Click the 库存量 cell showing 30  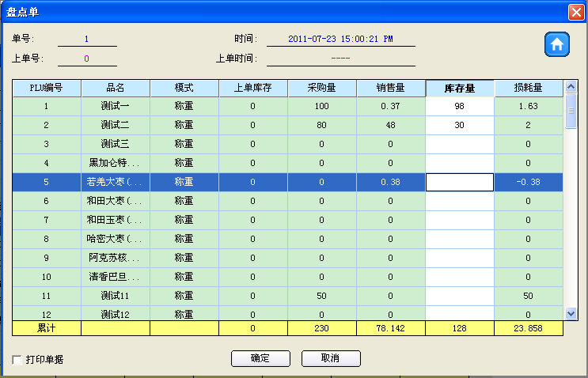click(460, 125)
